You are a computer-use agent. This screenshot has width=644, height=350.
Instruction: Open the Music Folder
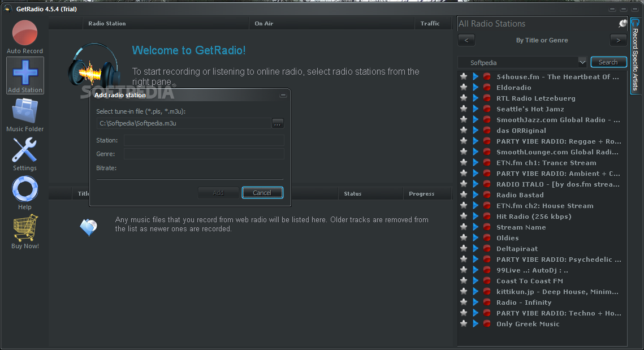(x=25, y=115)
